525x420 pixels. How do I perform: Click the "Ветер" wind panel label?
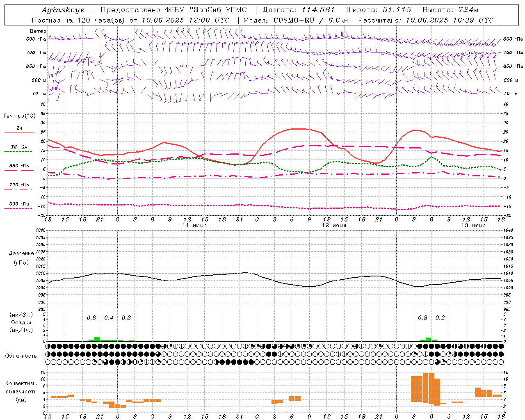pos(38,31)
